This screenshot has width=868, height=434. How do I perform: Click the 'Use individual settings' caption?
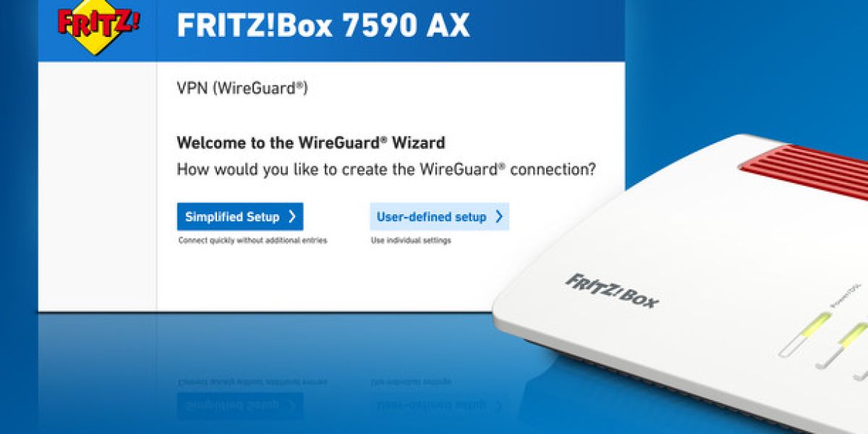pos(411,240)
